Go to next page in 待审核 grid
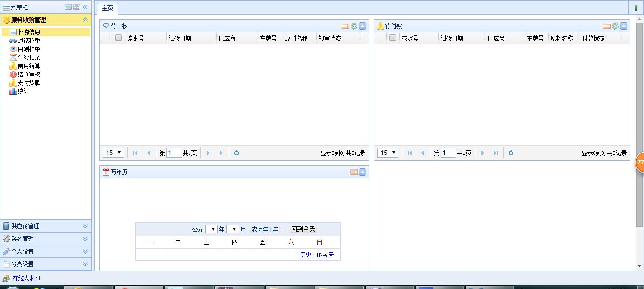Viewport: 644px width, 289px height. (208, 153)
